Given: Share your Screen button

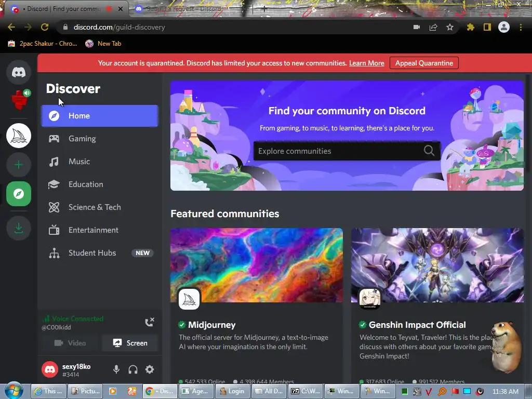Looking at the screenshot, I should coord(130,343).
